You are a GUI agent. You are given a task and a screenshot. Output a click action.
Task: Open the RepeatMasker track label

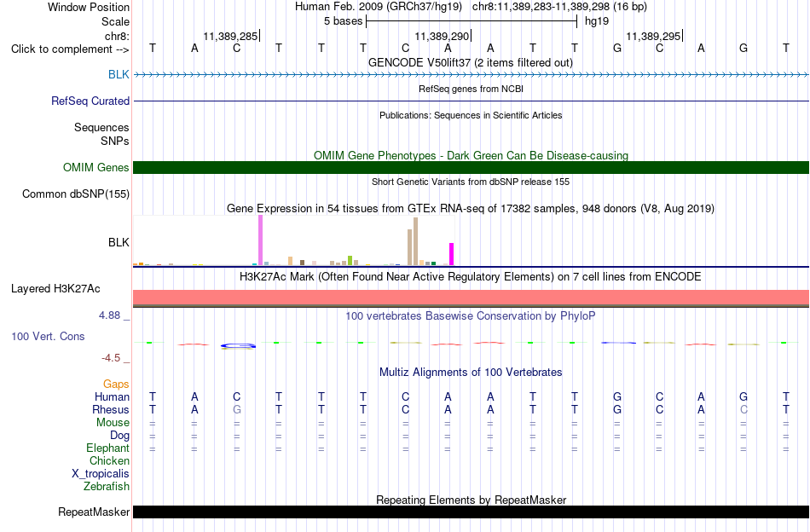coord(94,512)
